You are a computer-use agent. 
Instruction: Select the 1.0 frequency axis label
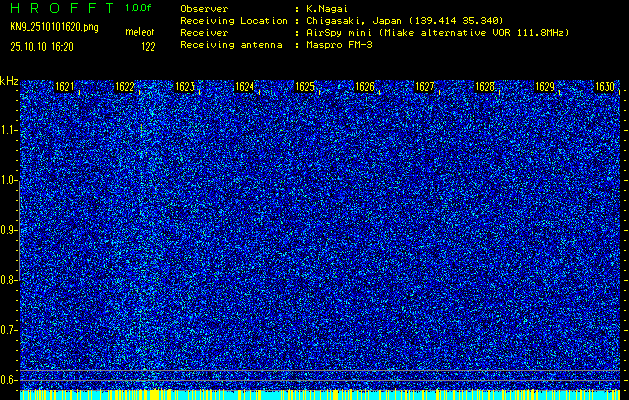(9, 180)
